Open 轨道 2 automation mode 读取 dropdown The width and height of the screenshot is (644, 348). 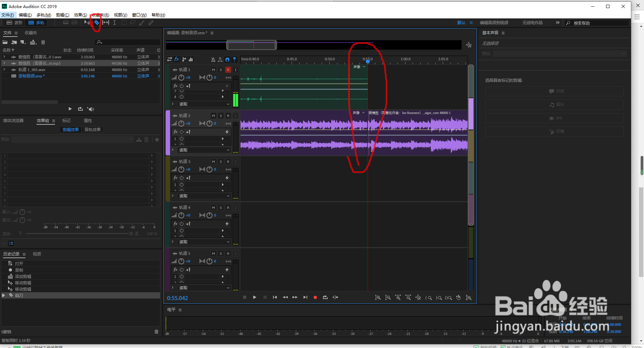click(x=204, y=150)
